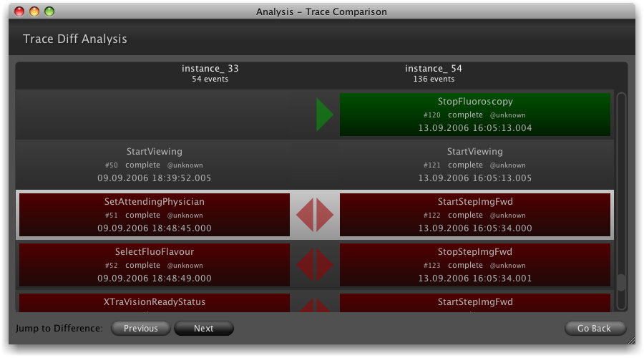Image resolution: width=644 pixels, height=358 pixels.
Task: Click the green zoom window button
Action: [x=49, y=11]
